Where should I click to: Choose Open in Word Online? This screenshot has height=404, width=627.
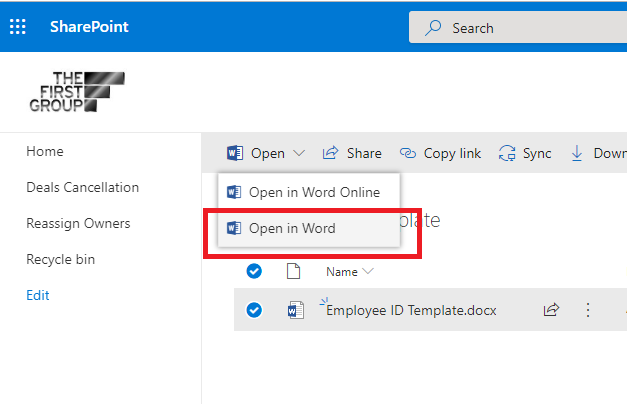[x=314, y=192]
